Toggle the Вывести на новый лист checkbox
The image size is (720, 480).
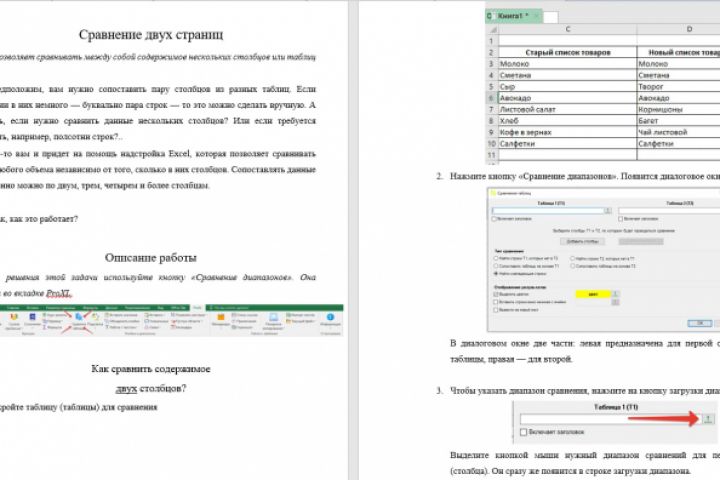coord(495,310)
